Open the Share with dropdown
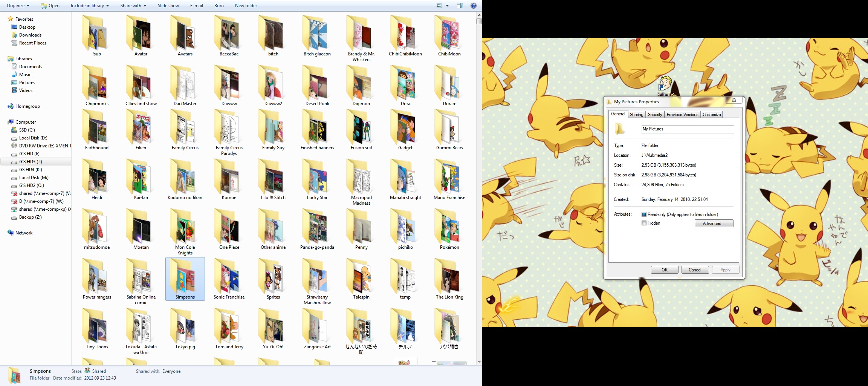 tap(133, 6)
